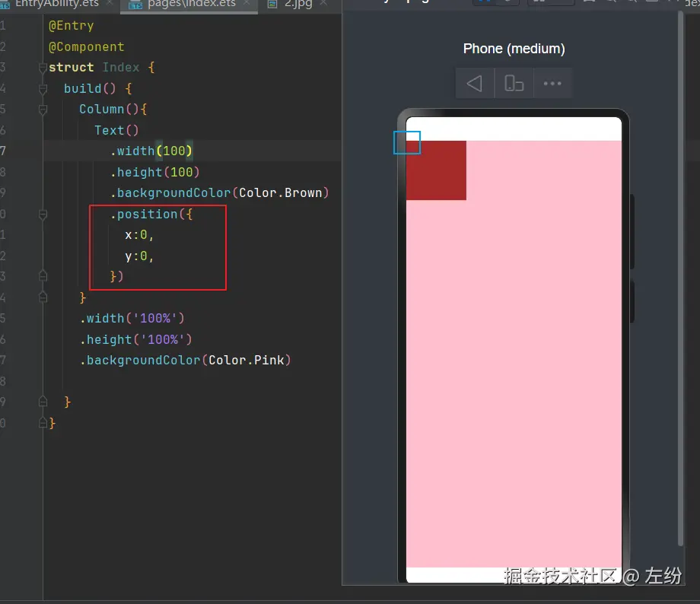
Task: Place cursor on struct Index line
Action: click(102, 68)
